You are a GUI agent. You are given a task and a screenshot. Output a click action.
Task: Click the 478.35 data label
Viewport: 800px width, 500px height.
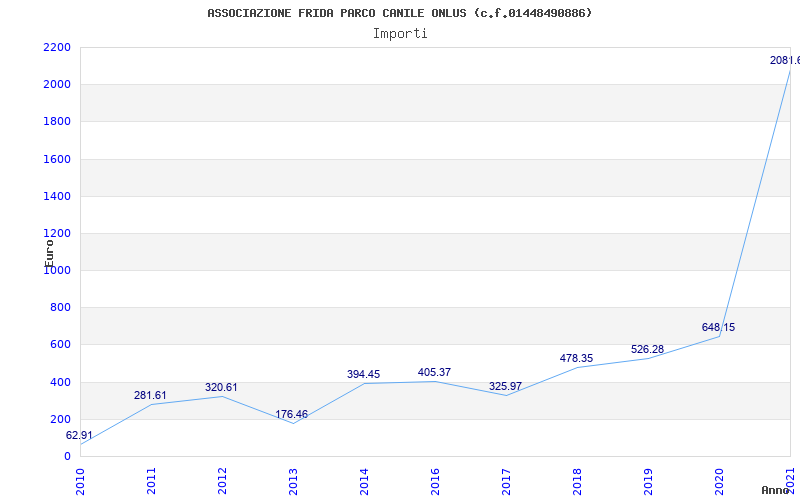tap(576, 358)
